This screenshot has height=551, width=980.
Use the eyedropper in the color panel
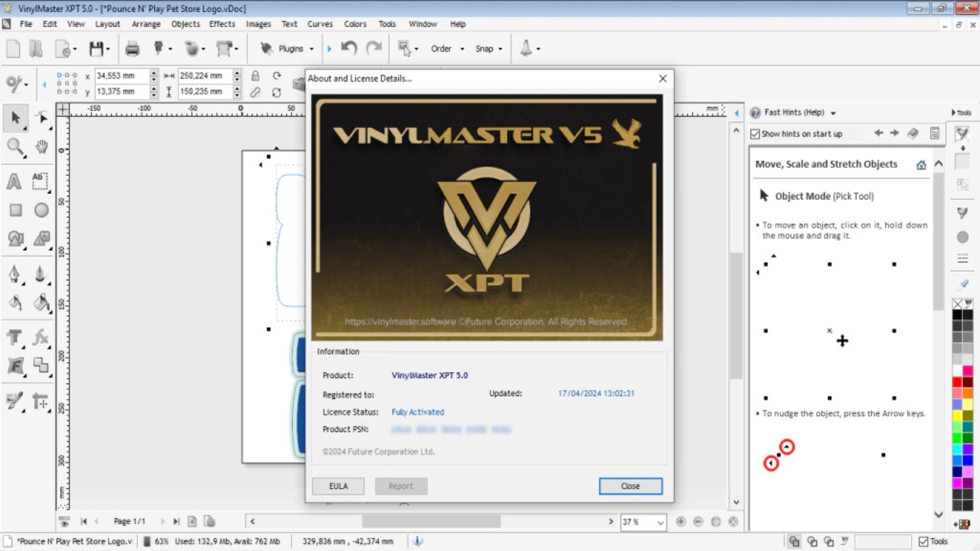pyautogui.click(x=968, y=303)
